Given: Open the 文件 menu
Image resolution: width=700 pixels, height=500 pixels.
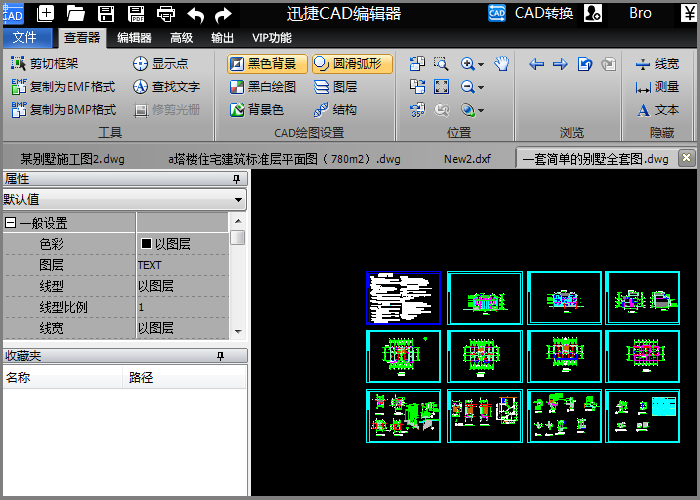Looking at the screenshot, I should pos(27,38).
